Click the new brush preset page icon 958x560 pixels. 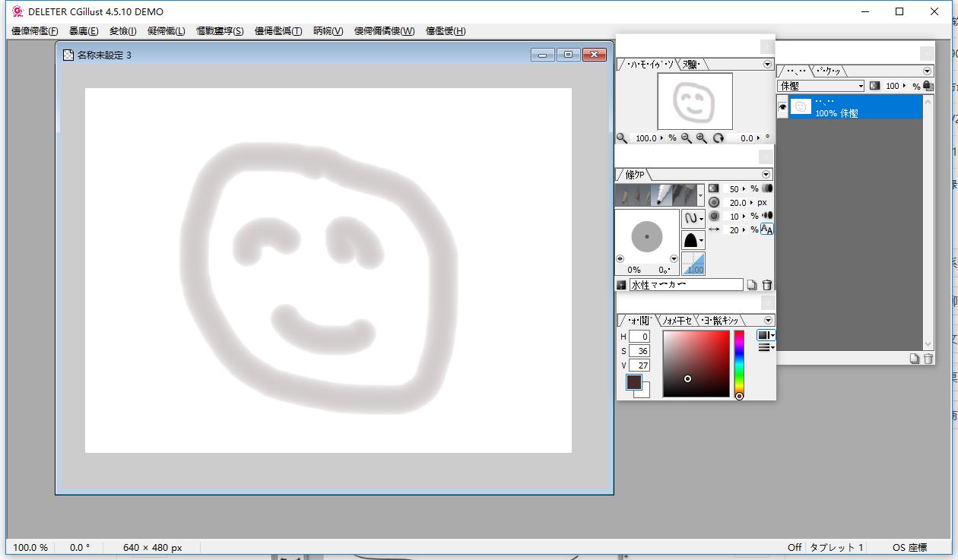(x=752, y=285)
